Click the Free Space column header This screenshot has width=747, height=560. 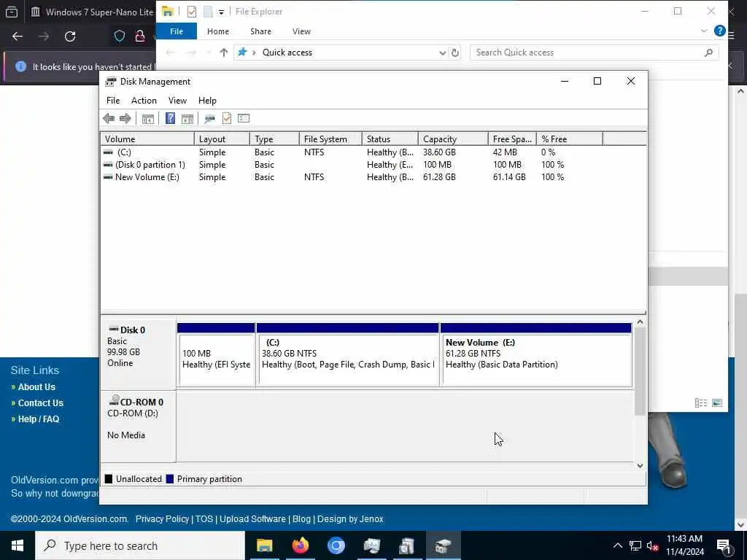512,139
